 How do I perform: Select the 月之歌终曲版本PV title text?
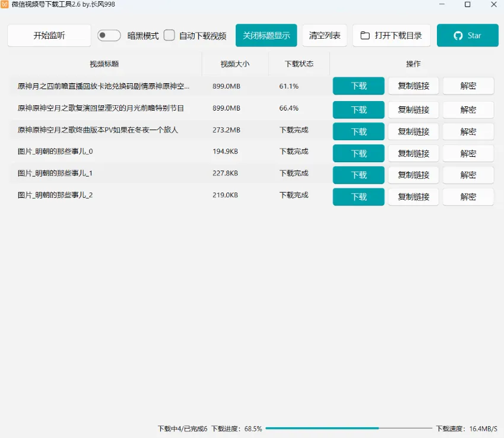98,130
